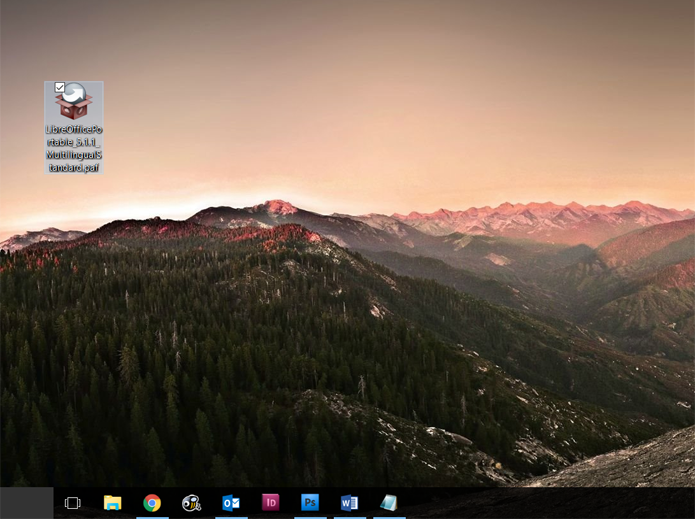Switch to Microsoft Word on the taskbar

pos(349,503)
